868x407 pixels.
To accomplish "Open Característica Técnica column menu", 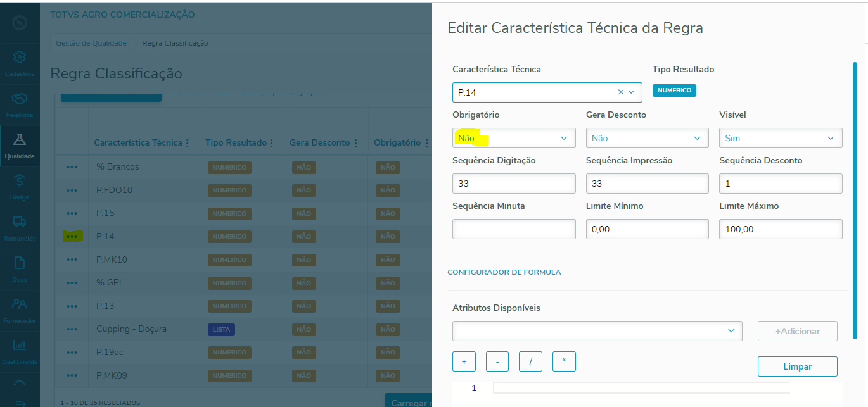I will pos(187,144).
